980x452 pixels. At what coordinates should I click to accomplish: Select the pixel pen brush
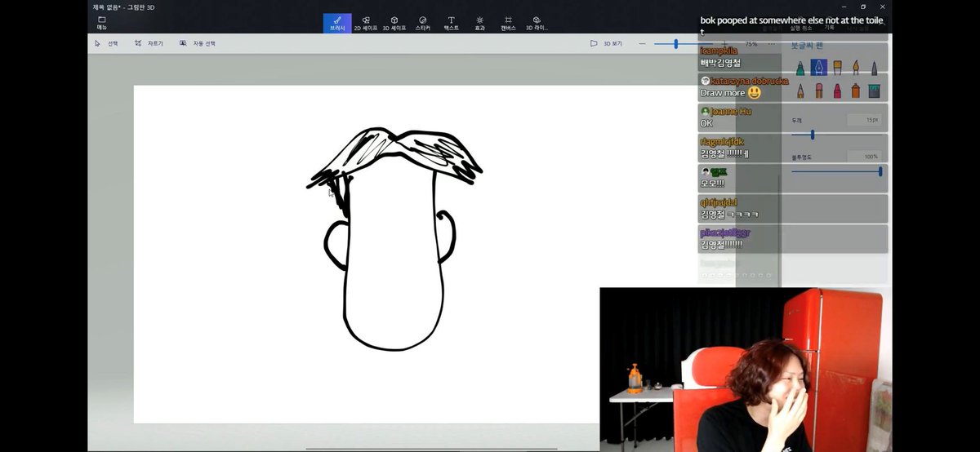pos(875,67)
